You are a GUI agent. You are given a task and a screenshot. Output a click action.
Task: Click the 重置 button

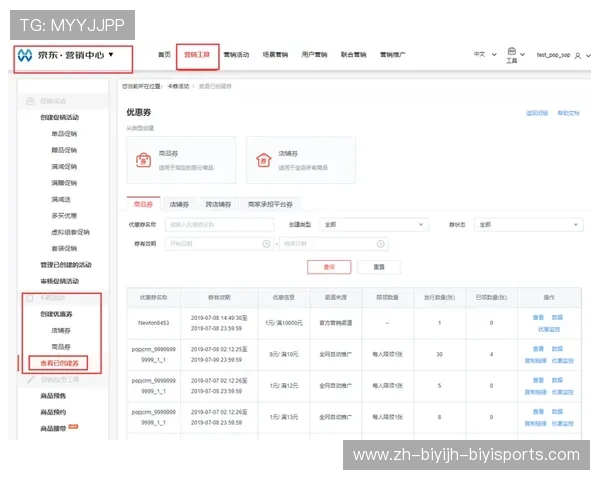(x=379, y=267)
